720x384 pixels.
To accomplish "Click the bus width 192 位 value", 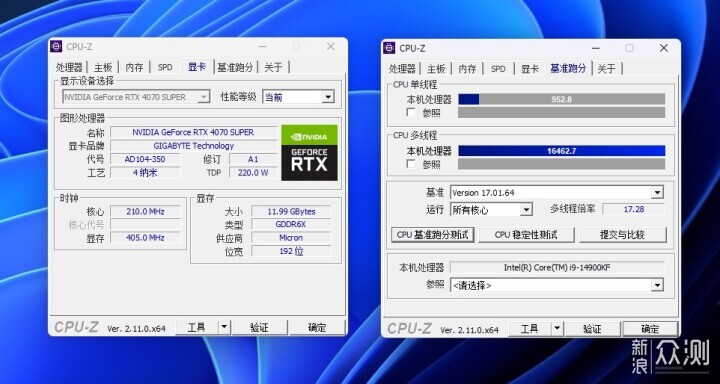I will click(x=291, y=251).
